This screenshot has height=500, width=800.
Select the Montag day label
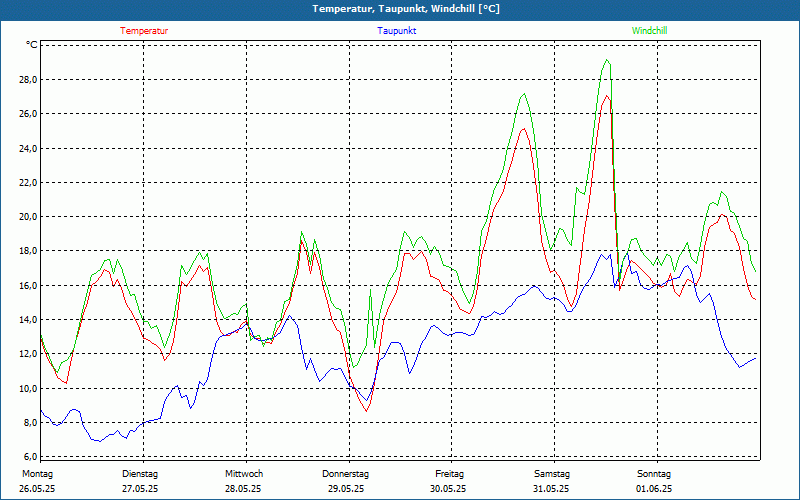click(x=37, y=474)
